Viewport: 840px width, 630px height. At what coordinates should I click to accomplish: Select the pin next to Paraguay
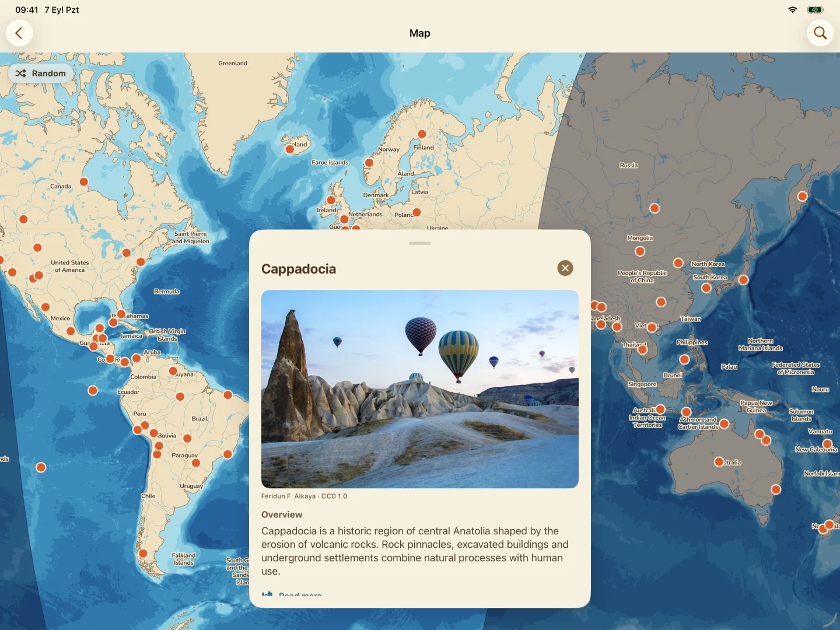[x=196, y=463]
